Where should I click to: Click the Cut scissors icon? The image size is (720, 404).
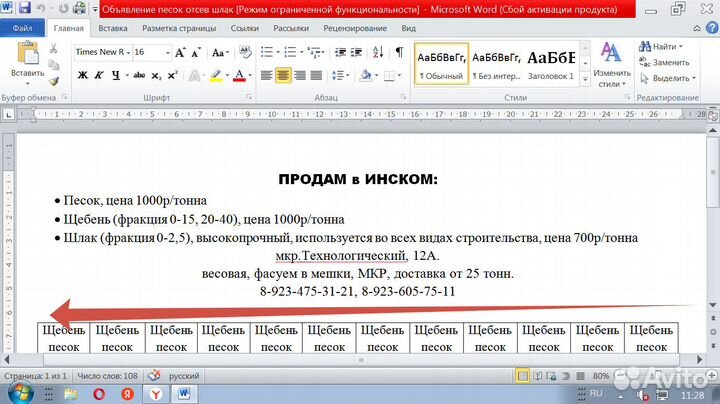(x=53, y=48)
